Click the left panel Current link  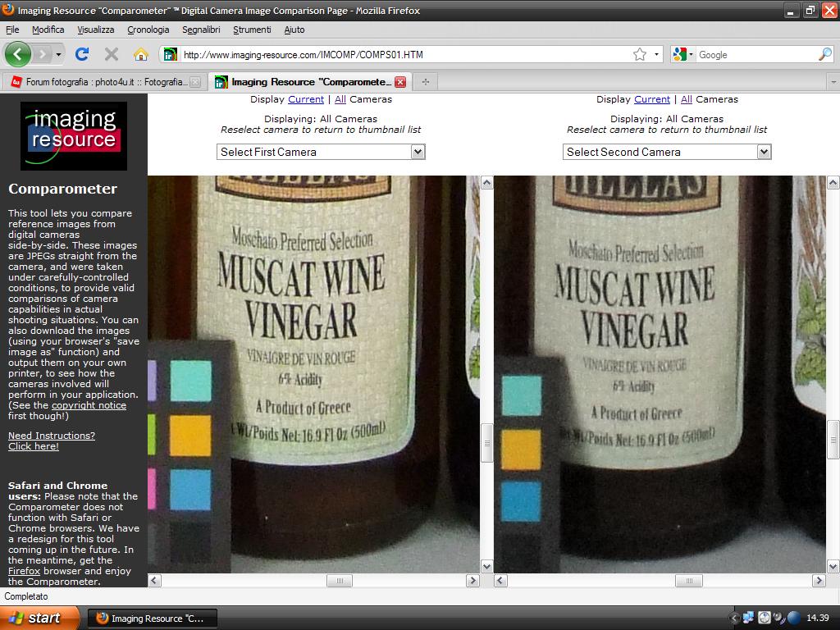[x=306, y=99]
